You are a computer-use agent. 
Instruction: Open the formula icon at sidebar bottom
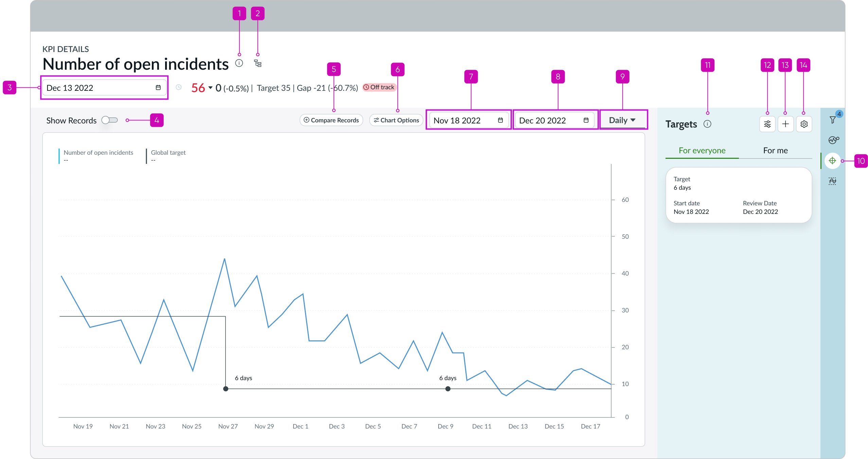click(833, 181)
